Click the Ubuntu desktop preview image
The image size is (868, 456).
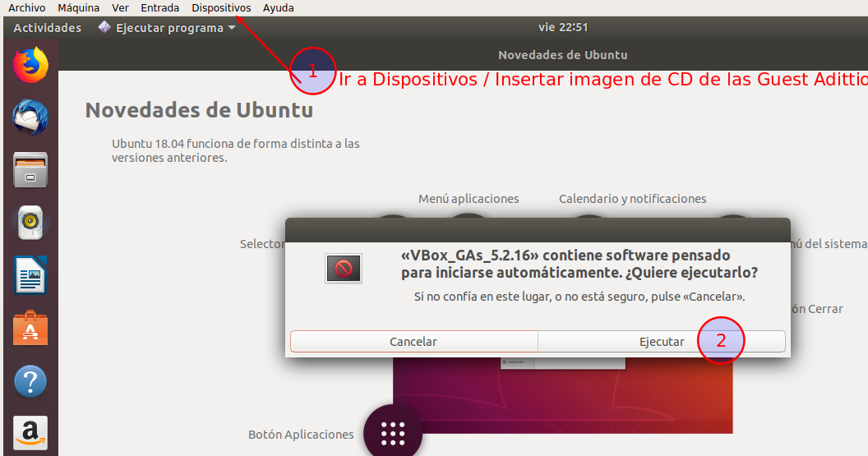coord(563,395)
